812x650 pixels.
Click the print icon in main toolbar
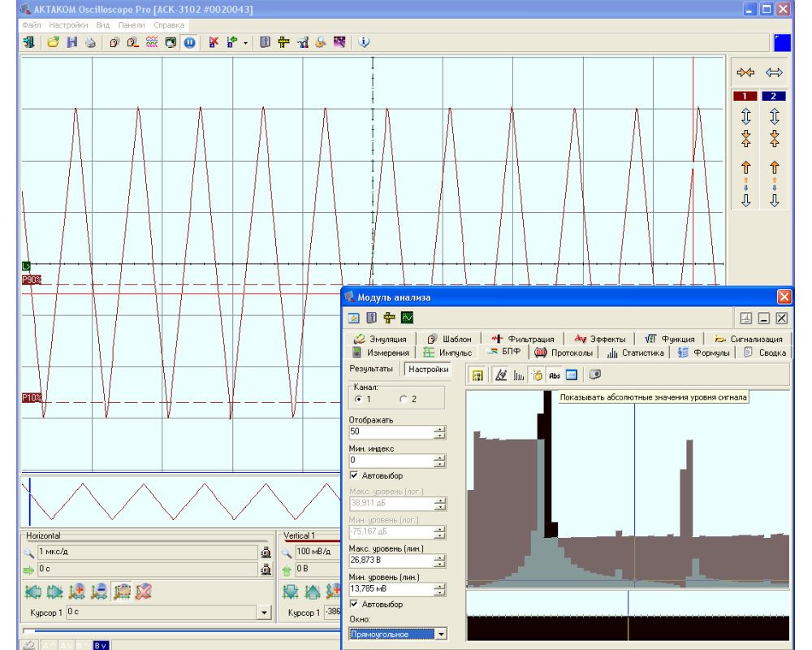[90, 42]
